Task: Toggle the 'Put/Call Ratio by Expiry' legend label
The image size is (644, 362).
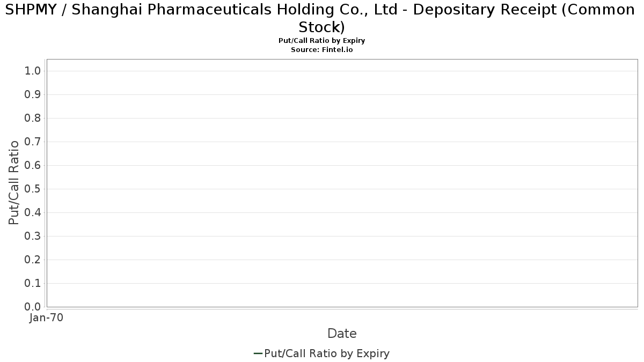Action: tap(327, 353)
